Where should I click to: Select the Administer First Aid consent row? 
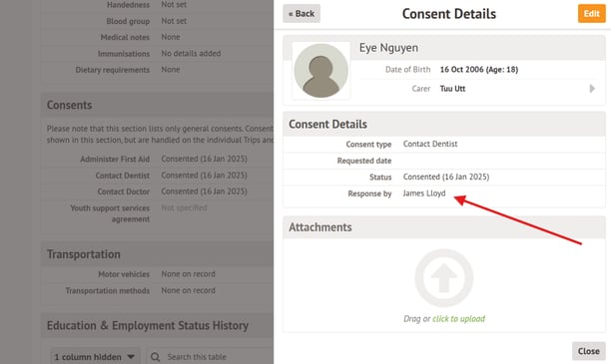(158, 159)
